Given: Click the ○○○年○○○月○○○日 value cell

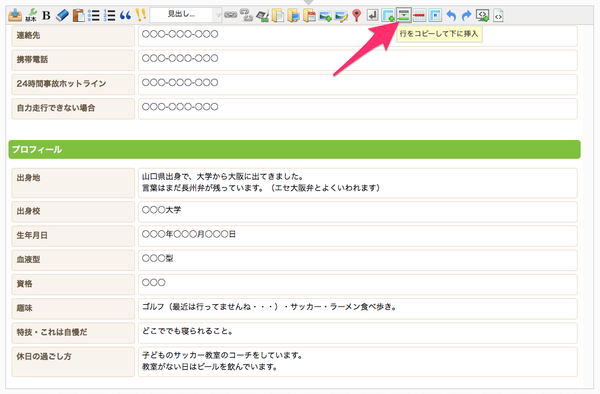Looking at the screenshot, I should [x=357, y=236].
